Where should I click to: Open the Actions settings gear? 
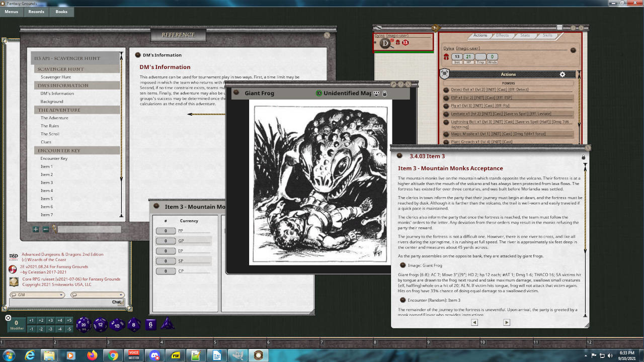pyautogui.click(x=562, y=74)
